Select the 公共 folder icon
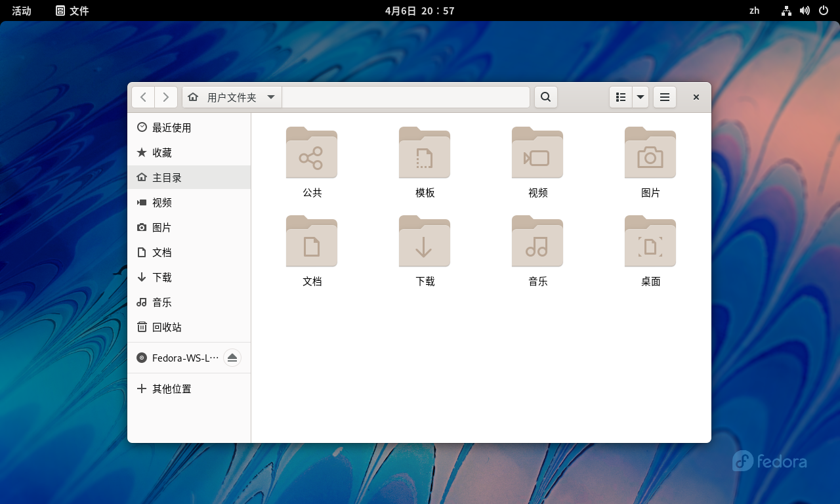This screenshot has width=840, height=504. (312, 152)
